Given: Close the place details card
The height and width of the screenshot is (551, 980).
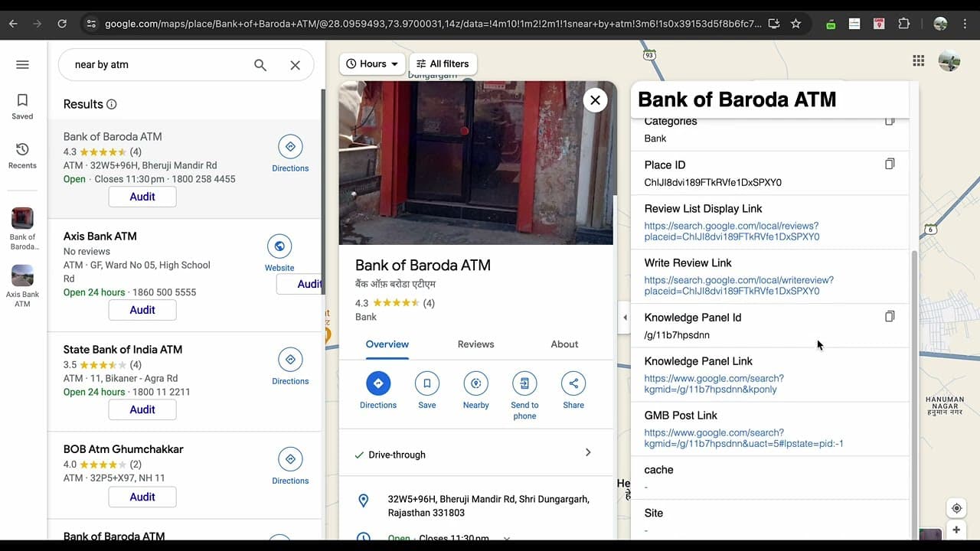Looking at the screenshot, I should [595, 100].
